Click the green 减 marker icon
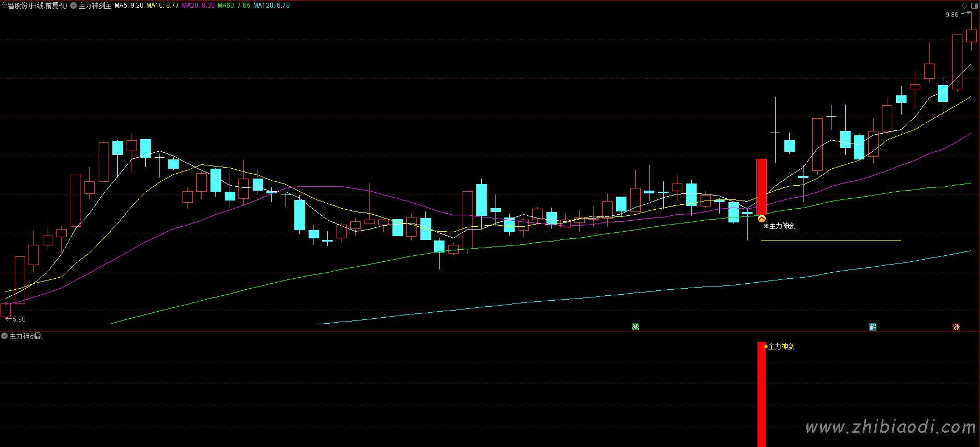The image size is (980, 447). 635,327
